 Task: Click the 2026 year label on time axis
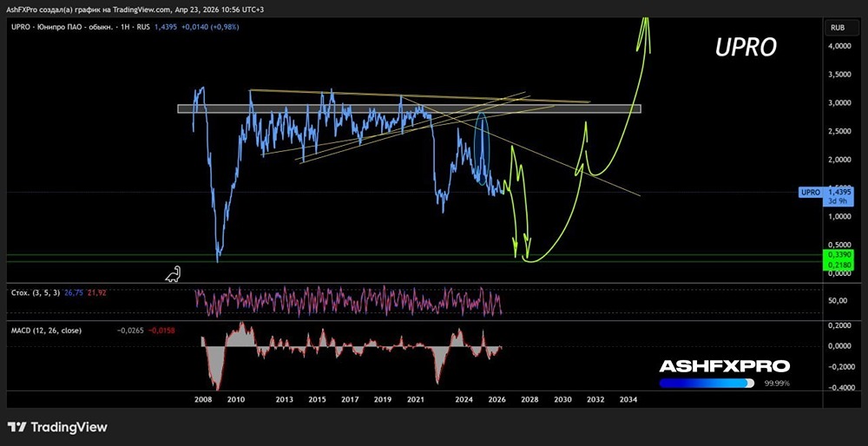click(x=496, y=399)
